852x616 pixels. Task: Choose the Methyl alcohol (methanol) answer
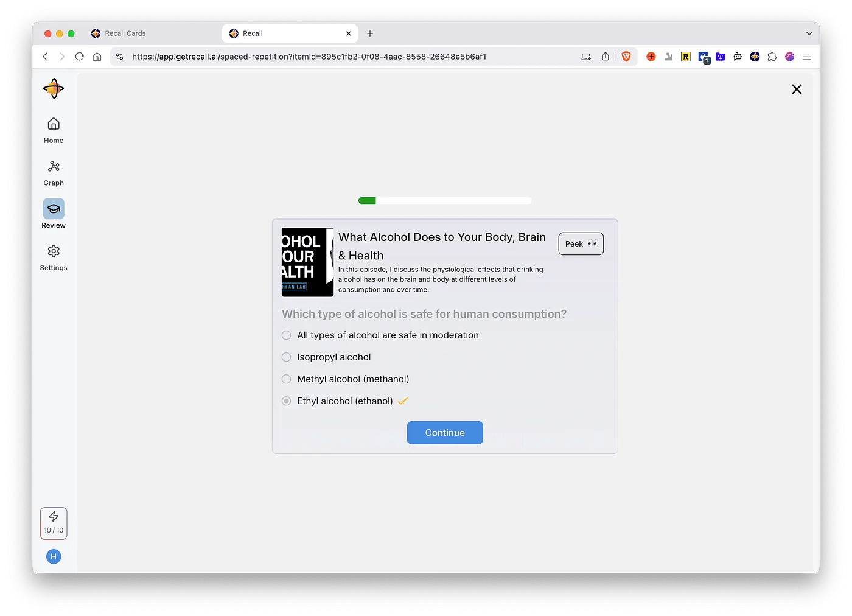click(287, 379)
